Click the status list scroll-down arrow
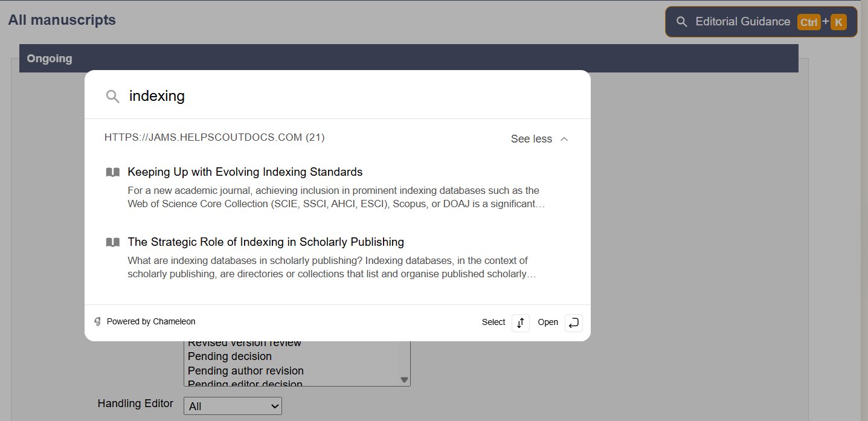This screenshot has width=868, height=421. [404, 380]
